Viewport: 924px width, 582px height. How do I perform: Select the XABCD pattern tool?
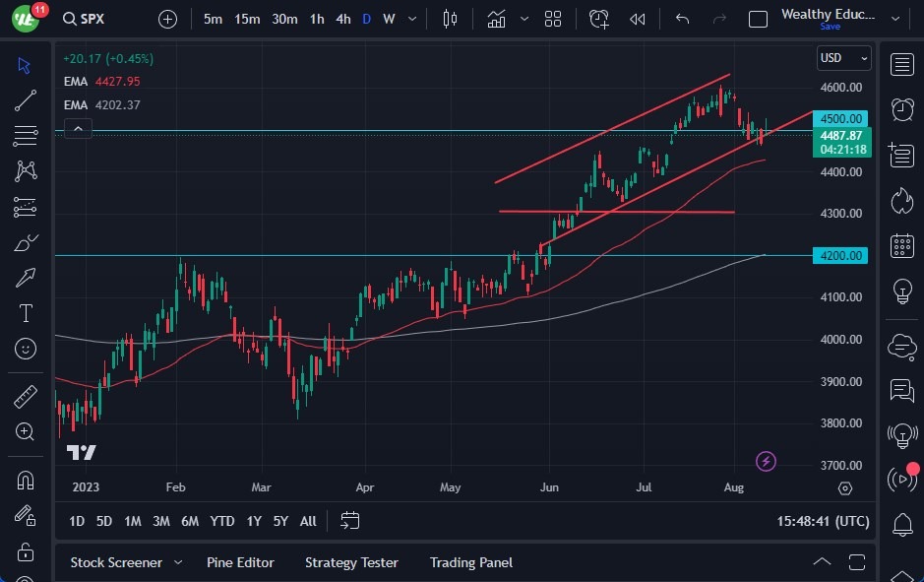tap(25, 170)
